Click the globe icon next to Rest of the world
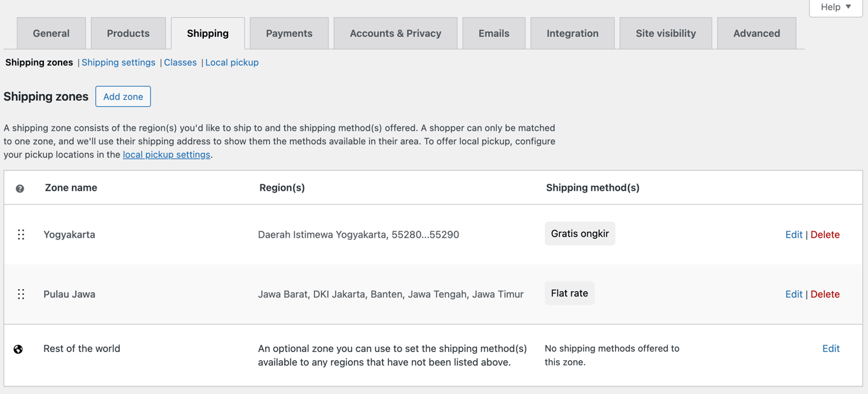This screenshot has width=868, height=394. click(x=18, y=349)
